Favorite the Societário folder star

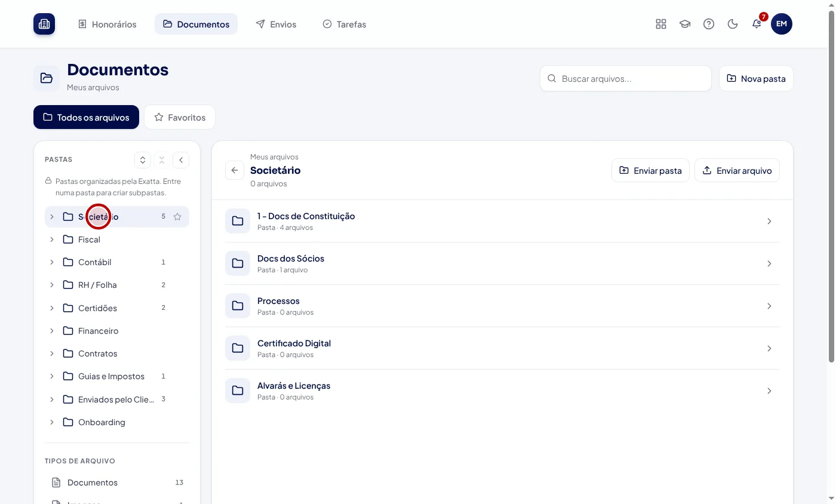click(177, 217)
